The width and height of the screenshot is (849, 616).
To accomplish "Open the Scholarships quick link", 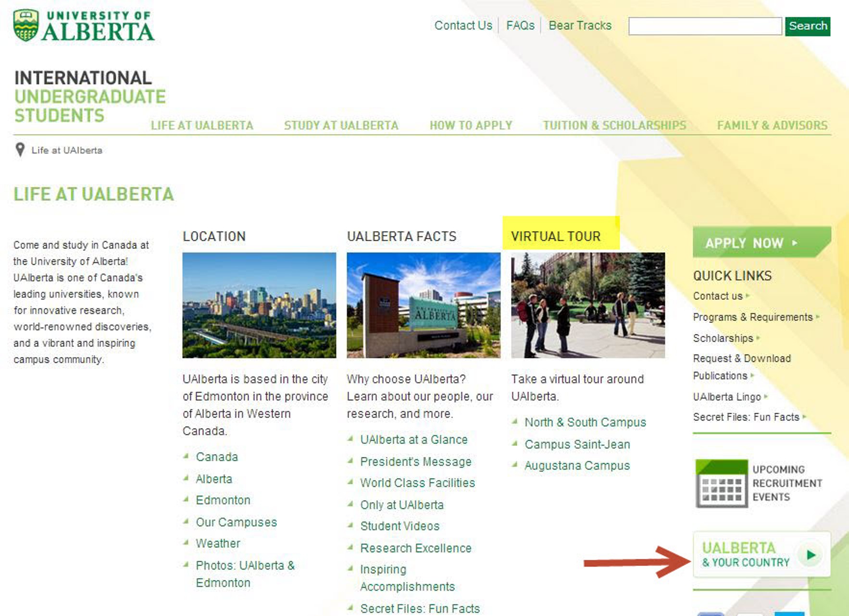I will point(723,338).
